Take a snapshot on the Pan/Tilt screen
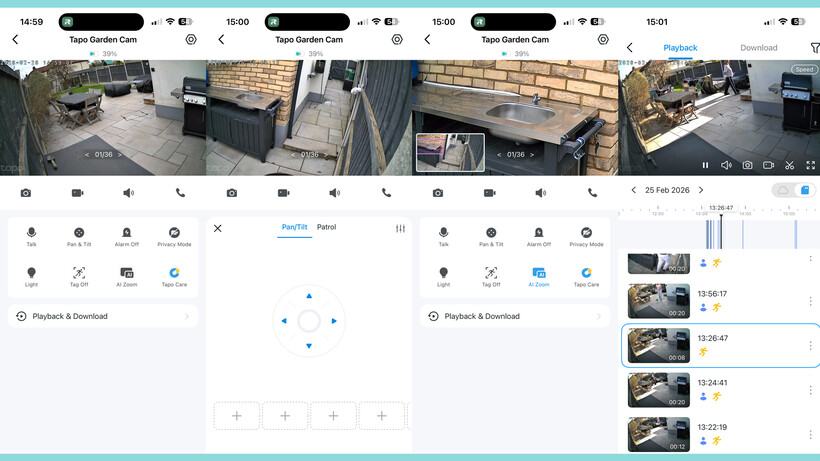Image resolution: width=820 pixels, height=461 pixels. point(232,193)
